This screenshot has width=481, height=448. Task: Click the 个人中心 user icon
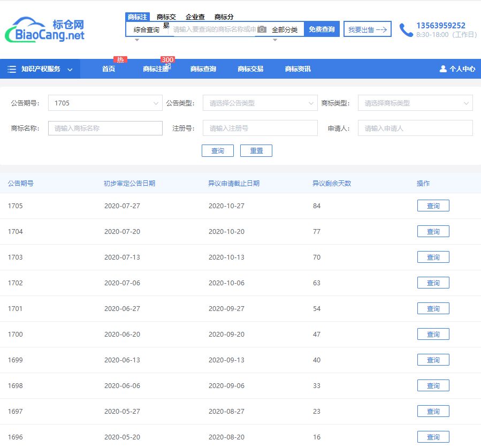[443, 69]
